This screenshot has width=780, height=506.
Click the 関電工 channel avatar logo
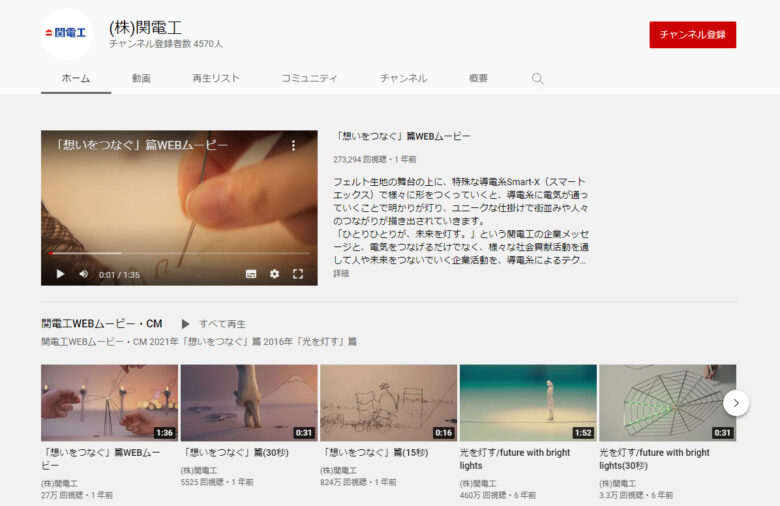point(66,33)
